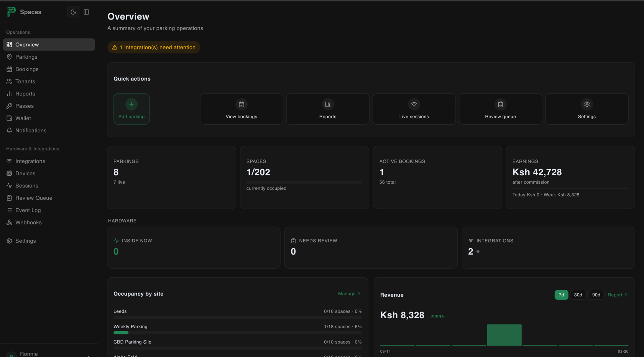The width and height of the screenshot is (644, 357).
Task: Click the Weekly Parking occupancy progress bar
Action: [x=237, y=333]
